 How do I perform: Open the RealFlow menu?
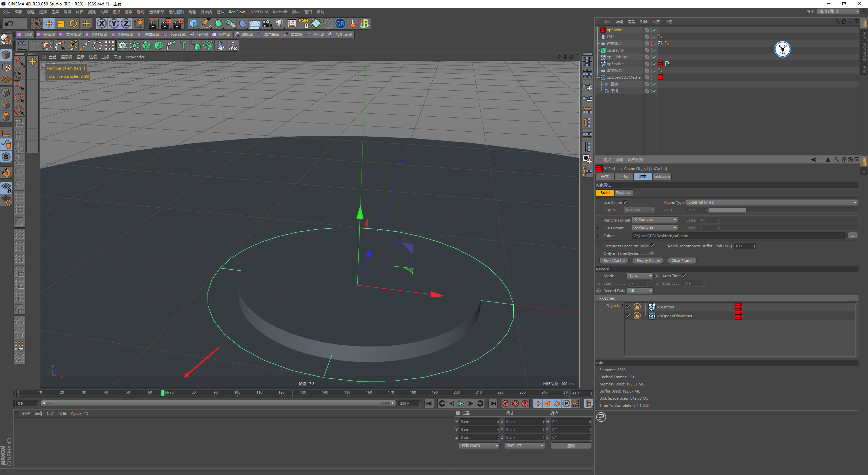[x=237, y=12]
